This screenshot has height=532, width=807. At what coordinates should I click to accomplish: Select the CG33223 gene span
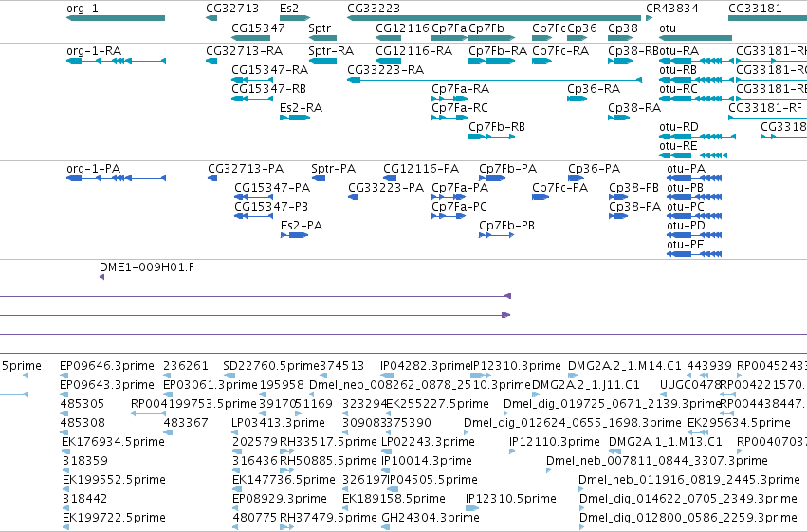[x=494, y=18]
